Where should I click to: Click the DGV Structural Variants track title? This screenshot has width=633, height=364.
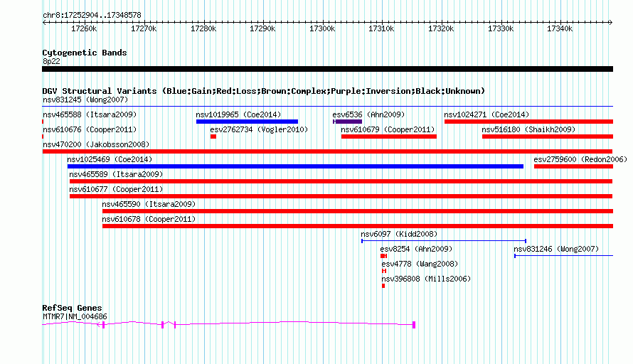263,91
